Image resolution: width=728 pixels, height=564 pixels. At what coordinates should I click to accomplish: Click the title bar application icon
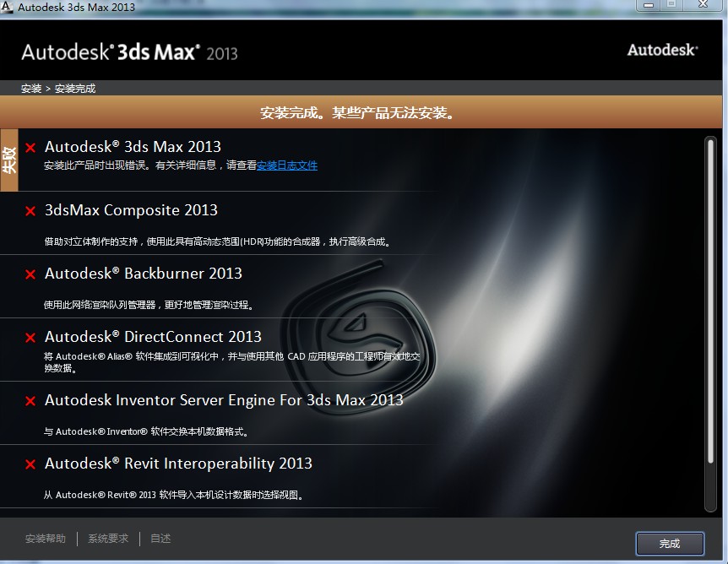tap(7, 7)
